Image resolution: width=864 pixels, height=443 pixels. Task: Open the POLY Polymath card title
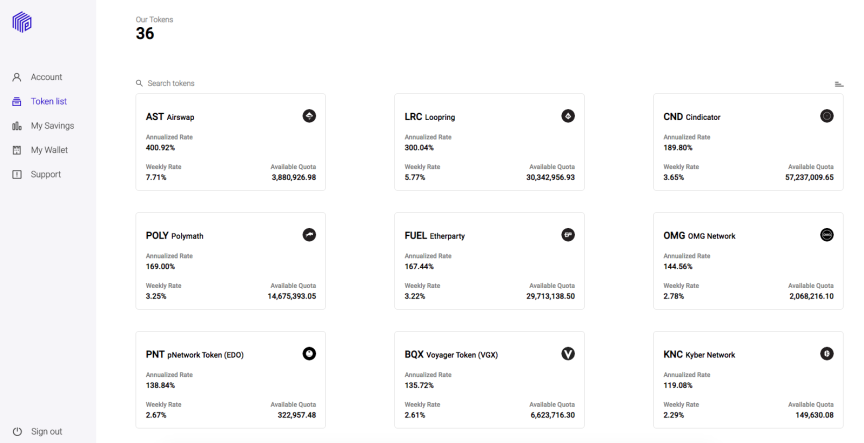[175, 236]
